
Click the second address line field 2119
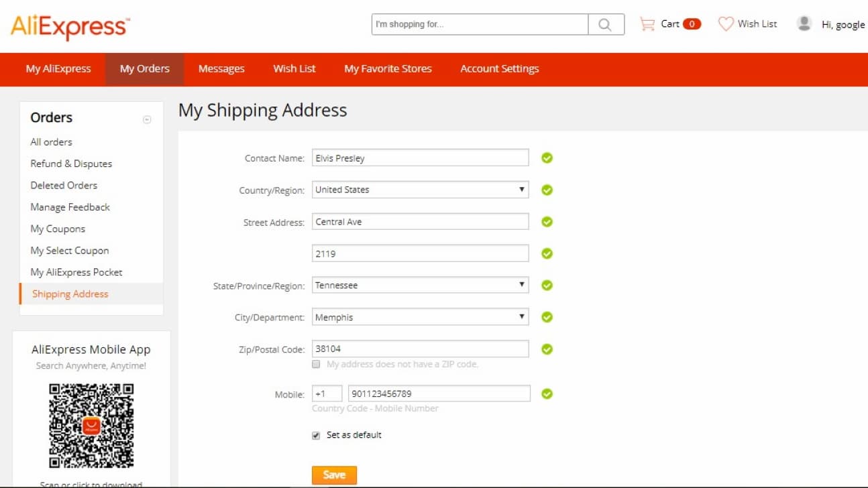click(x=421, y=253)
